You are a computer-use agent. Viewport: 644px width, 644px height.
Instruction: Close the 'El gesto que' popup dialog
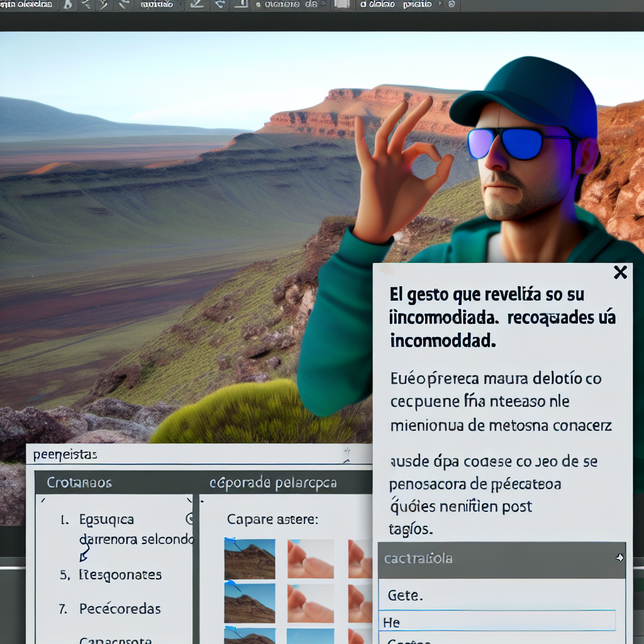point(620,272)
